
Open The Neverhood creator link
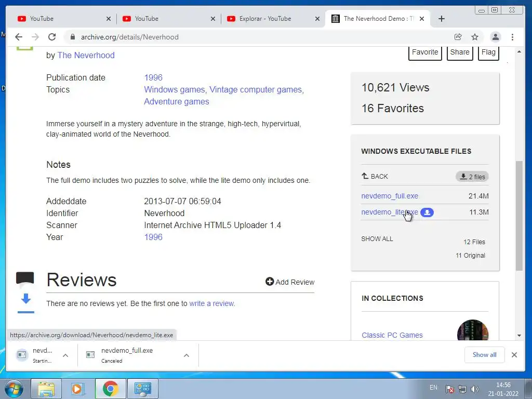(86, 55)
